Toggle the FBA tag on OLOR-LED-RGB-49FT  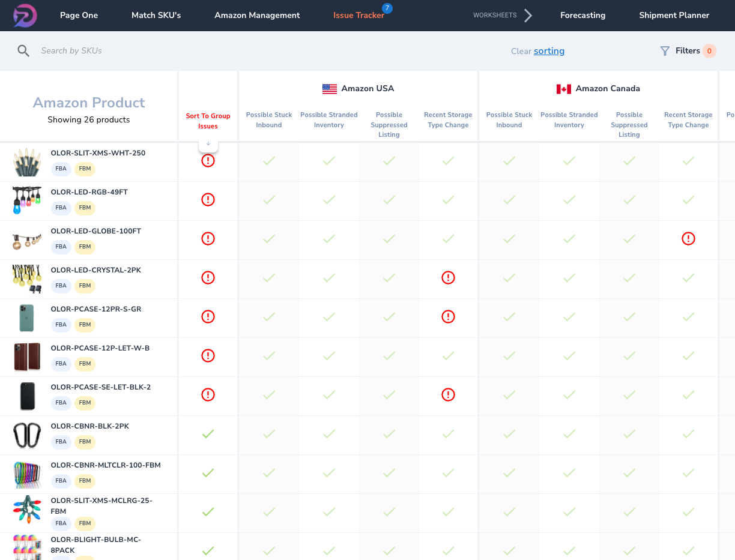tap(61, 208)
